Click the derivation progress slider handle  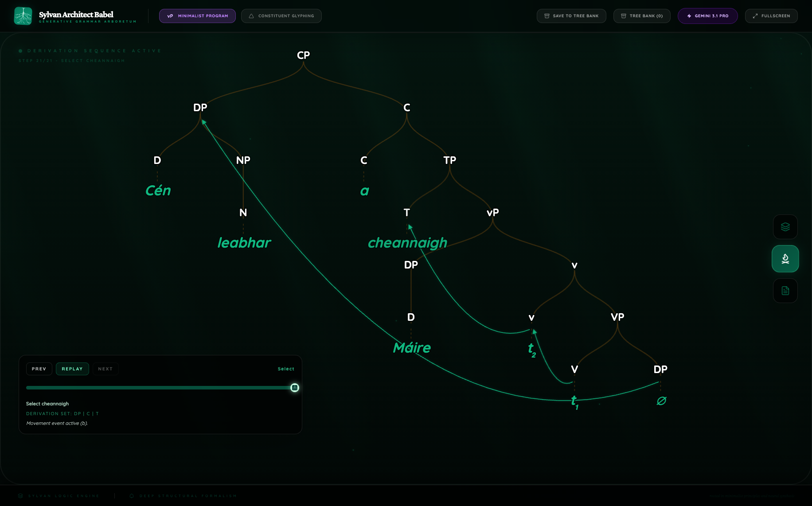pyautogui.click(x=295, y=388)
